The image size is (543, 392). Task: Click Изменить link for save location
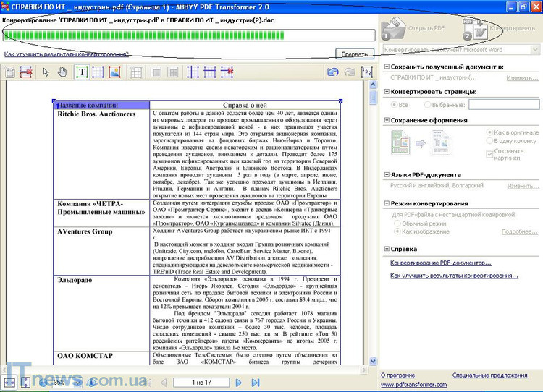tap(523, 78)
